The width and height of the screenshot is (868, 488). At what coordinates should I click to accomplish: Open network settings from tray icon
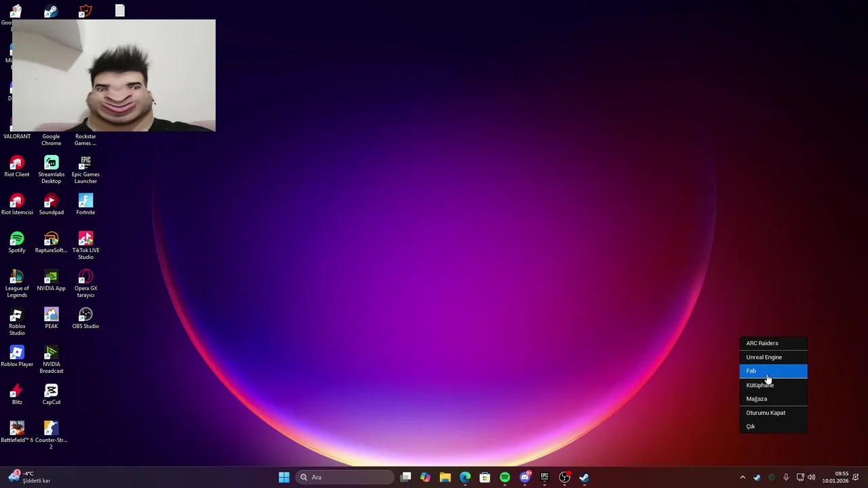click(800, 477)
